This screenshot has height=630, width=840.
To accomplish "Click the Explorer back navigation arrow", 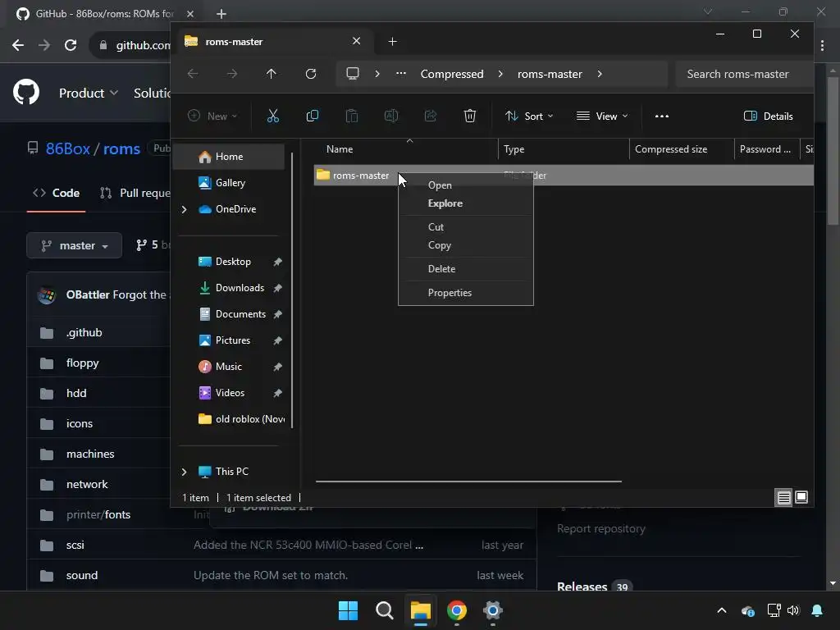I will (x=193, y=74).
